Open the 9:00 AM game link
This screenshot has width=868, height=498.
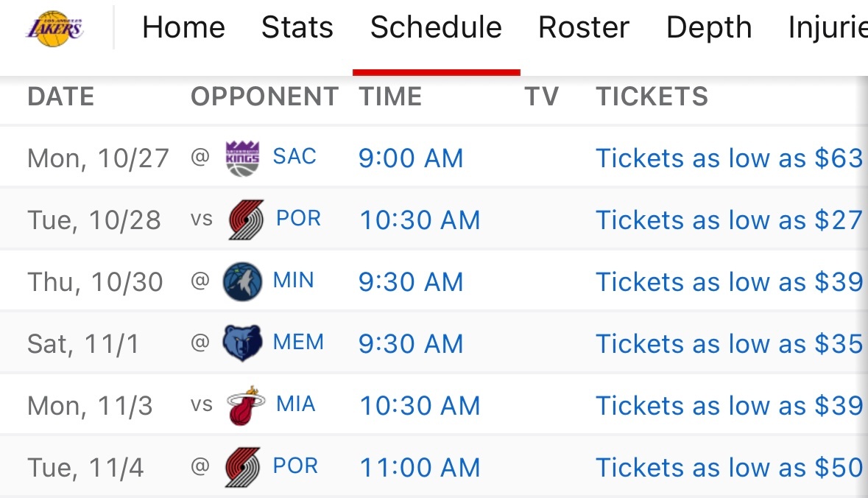click(x=411, y=158)
